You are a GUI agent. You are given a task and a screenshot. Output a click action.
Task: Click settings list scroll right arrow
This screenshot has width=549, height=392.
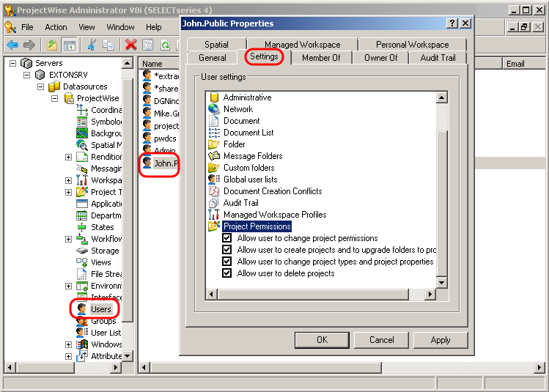coord(430,295)
